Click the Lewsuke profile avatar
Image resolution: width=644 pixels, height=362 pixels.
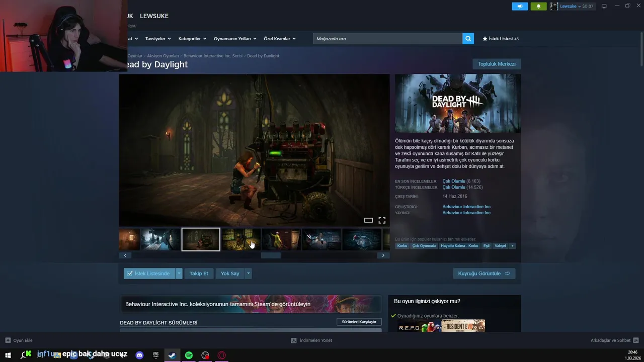554,6
